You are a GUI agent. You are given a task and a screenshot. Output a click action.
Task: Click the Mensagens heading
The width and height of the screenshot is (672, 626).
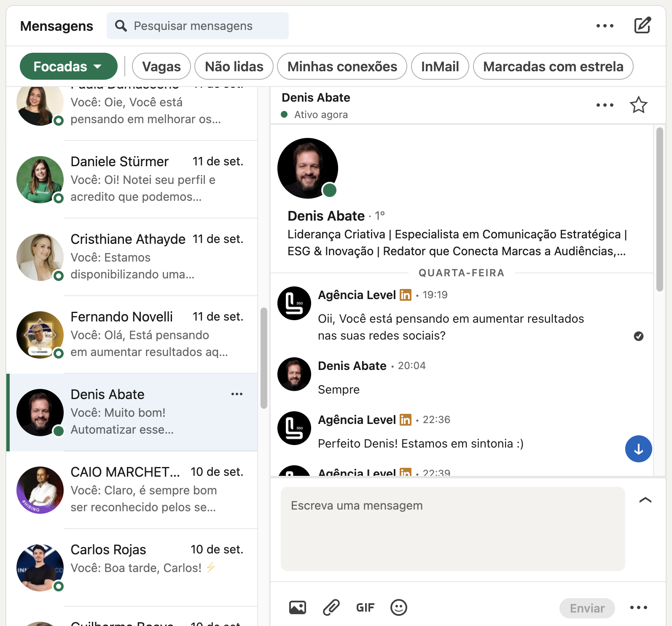(56, 26)
